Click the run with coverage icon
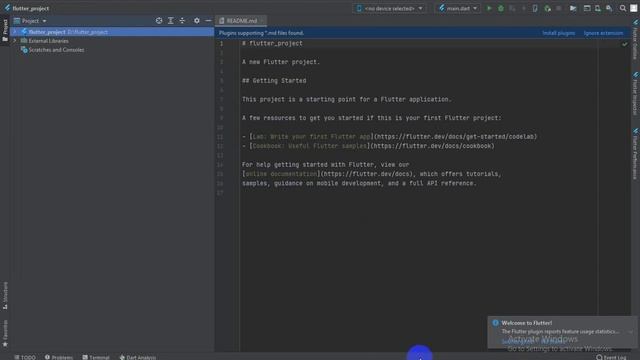Image resolution: width=640 pixels, height=360 pixels. click(512, 8)
